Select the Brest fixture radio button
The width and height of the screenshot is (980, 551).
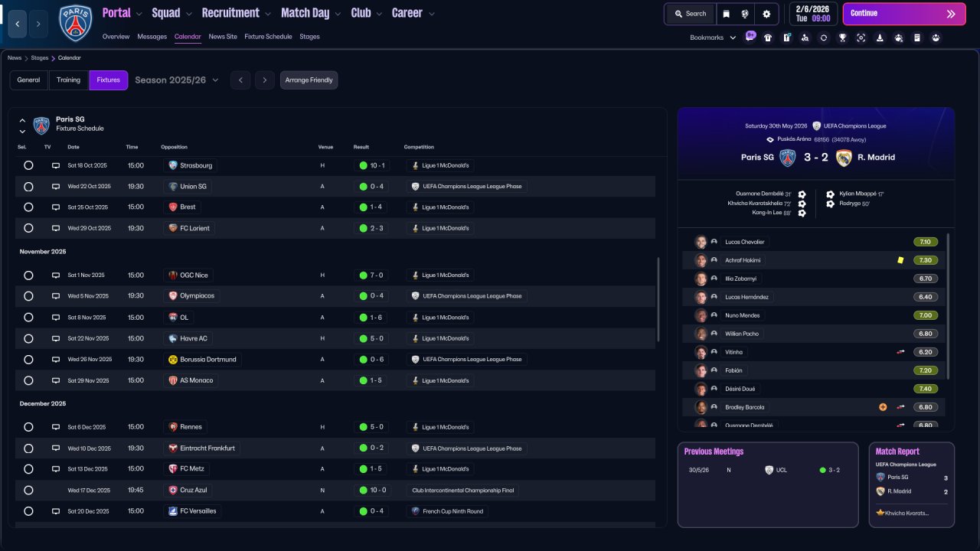click(28, 207)
